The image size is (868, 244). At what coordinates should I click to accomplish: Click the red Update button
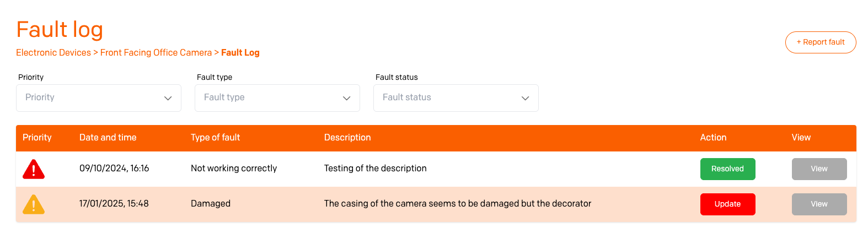pyautogui.click(x=727, y=204)
